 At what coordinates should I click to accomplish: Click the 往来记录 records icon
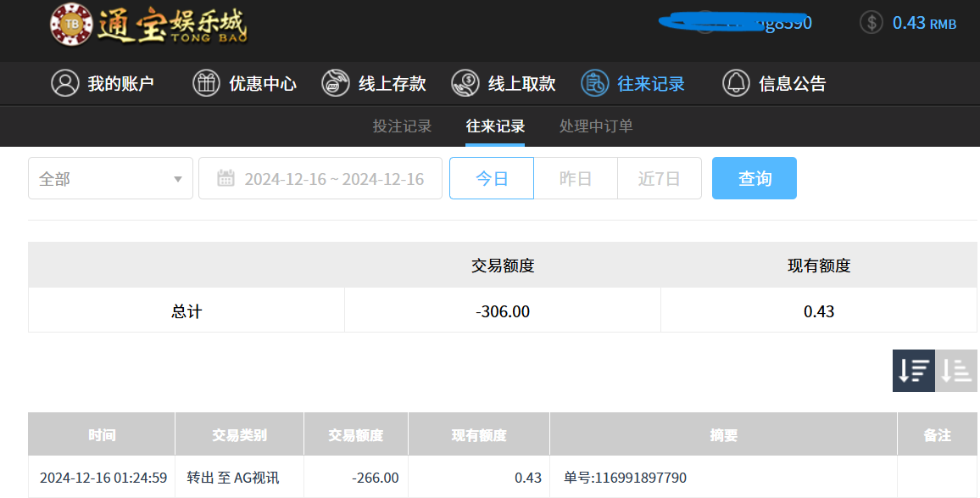pos(595,83)
